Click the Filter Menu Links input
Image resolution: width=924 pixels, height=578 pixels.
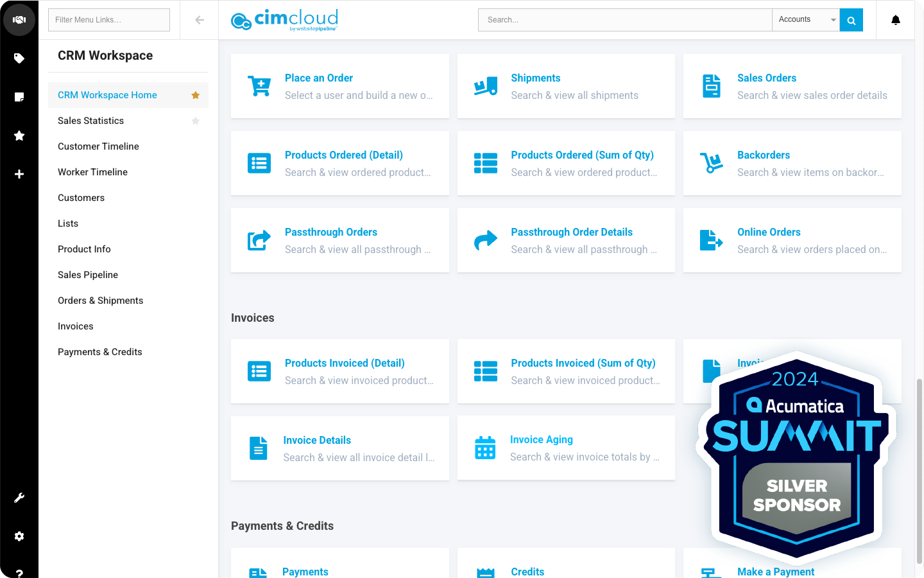pyautogui.click(x=109, y=20)
